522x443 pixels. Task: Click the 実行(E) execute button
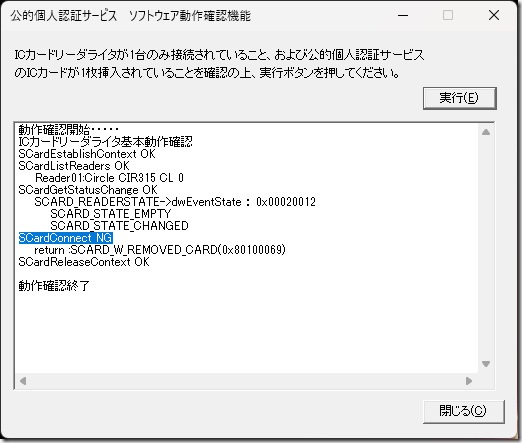click(460, 98)
